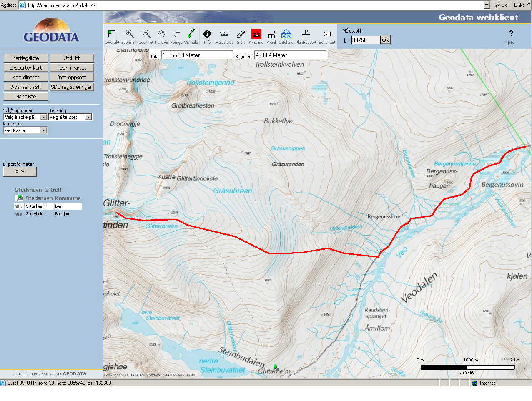Open PlanRapport from the toolbar

[x=306, y=34]
